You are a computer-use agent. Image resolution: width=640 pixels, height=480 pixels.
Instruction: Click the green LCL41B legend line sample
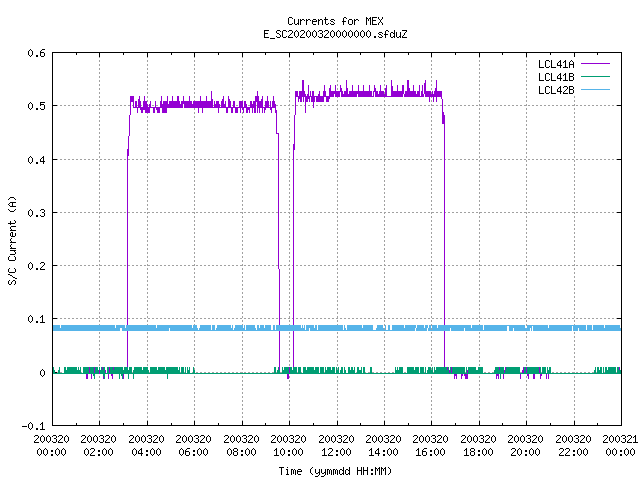[595, 77]
